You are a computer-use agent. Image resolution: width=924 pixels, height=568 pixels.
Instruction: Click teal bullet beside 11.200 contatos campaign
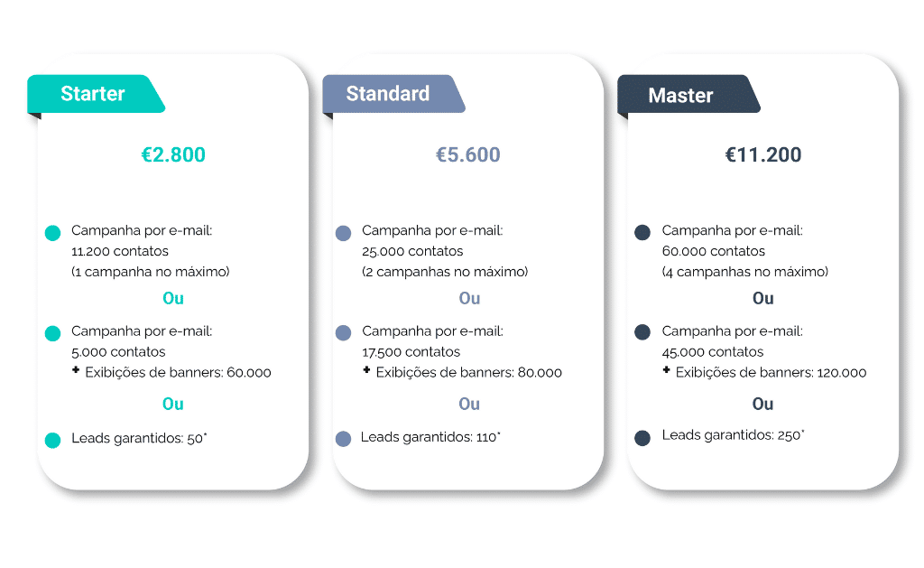tap(52, 233)
